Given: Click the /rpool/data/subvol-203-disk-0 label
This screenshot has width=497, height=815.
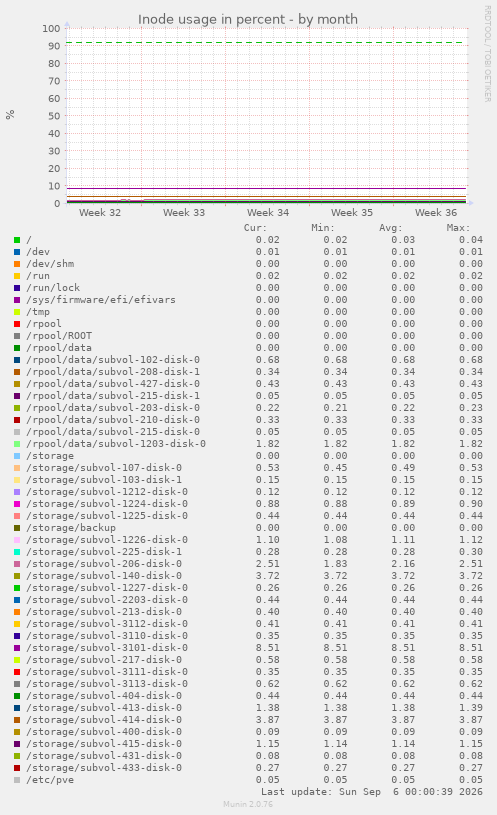Looking at the screenshot, I should [x=113, y=408].
